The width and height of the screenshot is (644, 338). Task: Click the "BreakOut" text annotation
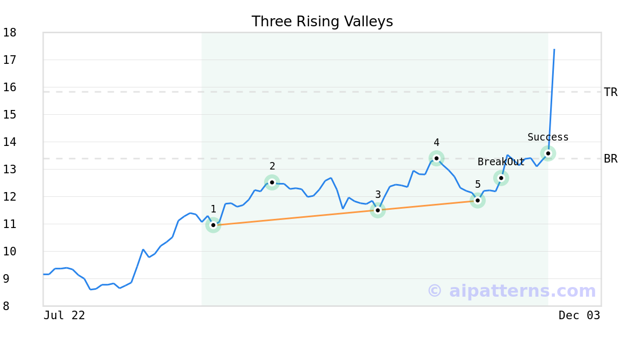[501, 162]
